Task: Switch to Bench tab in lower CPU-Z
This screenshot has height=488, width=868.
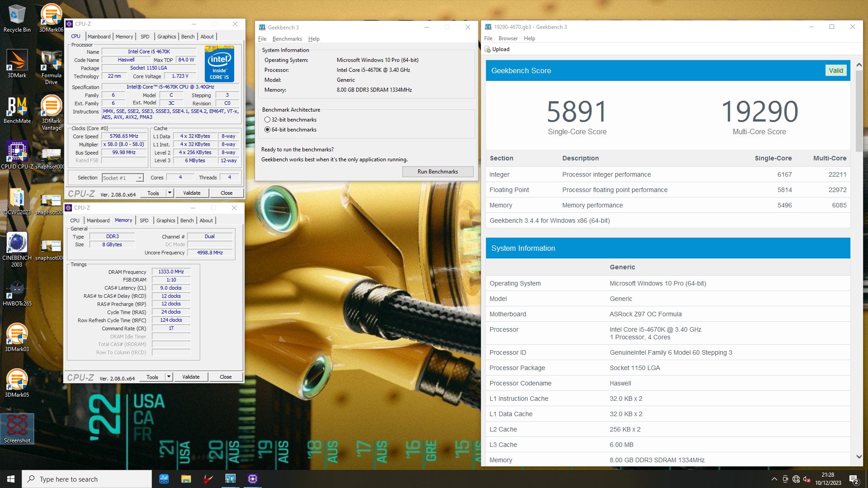Action: [187, 221]
